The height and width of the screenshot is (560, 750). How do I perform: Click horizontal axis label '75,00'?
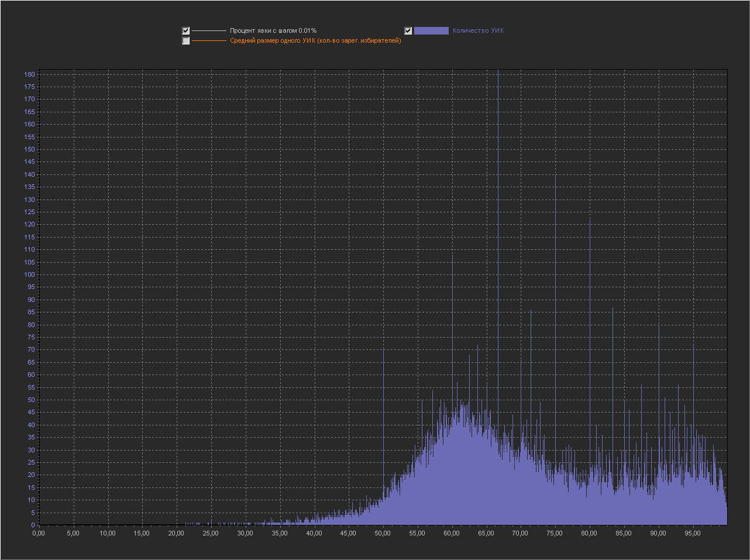pyautogui.click(x=555, y=533)
